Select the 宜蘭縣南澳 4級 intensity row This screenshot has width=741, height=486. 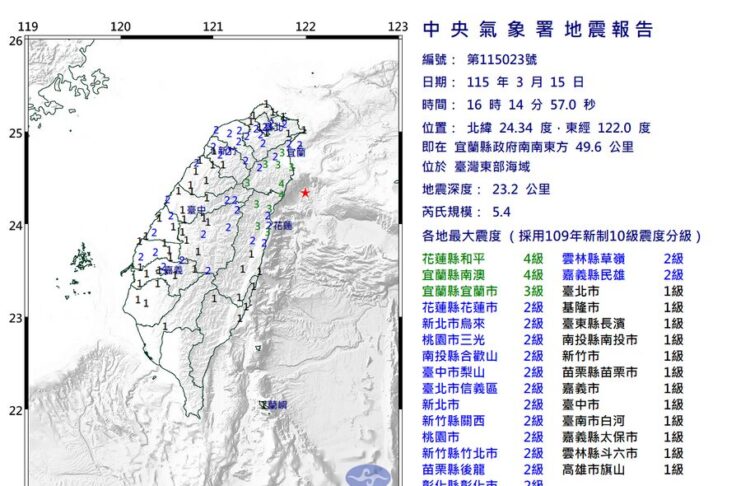(478, 274)
